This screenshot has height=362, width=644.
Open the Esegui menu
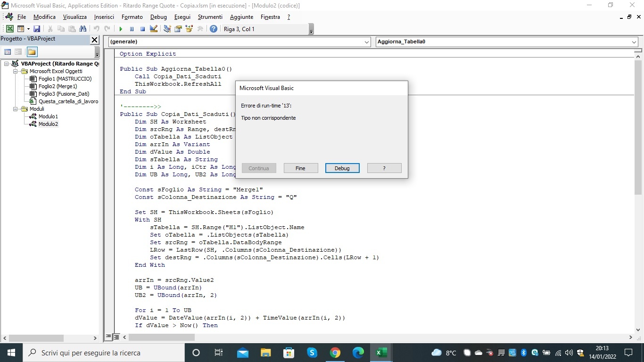[x=182, y=17]
